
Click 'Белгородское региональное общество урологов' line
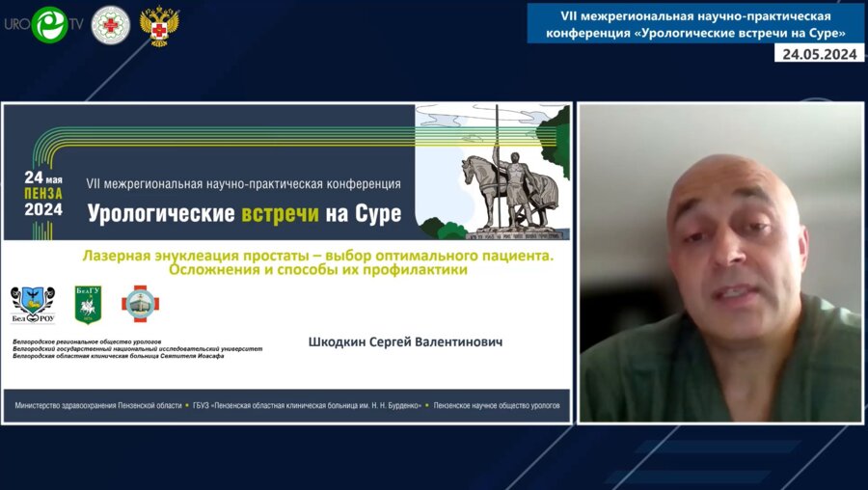pyautogui.click(x=87, y=342)
